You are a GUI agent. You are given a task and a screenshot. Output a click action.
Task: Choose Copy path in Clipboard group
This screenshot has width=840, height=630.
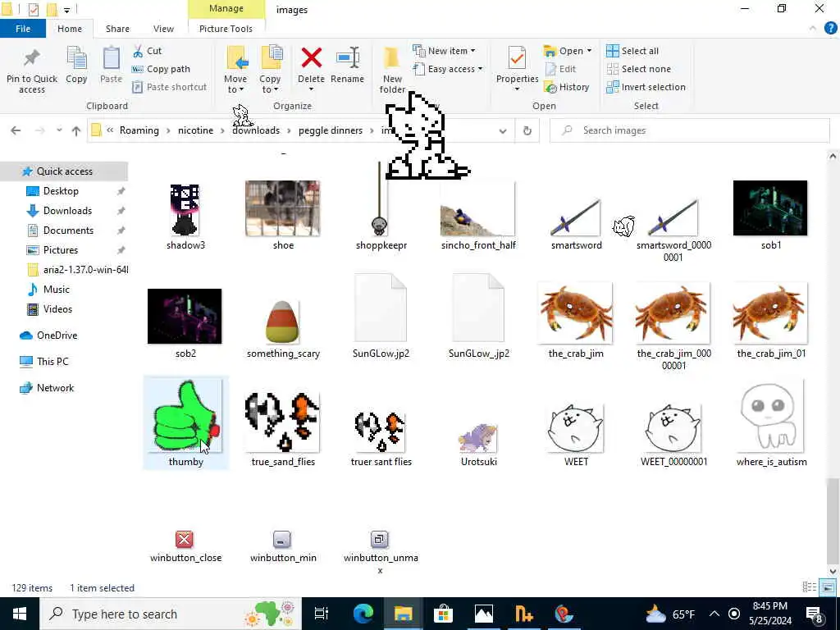pyautogui.click(x=161, y=69)
